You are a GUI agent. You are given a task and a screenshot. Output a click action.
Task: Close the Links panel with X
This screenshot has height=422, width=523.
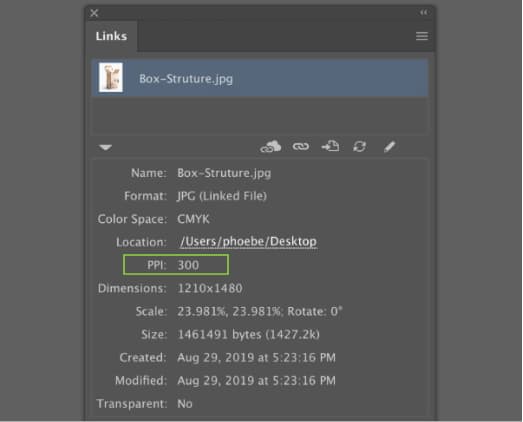[94, 13]
